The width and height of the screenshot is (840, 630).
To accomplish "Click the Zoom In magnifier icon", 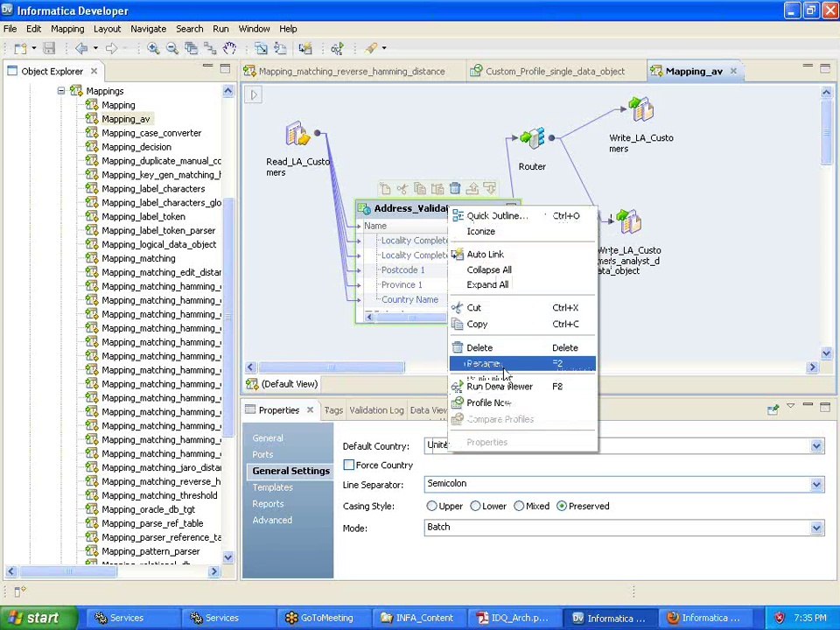I will (x=153, y=48).
